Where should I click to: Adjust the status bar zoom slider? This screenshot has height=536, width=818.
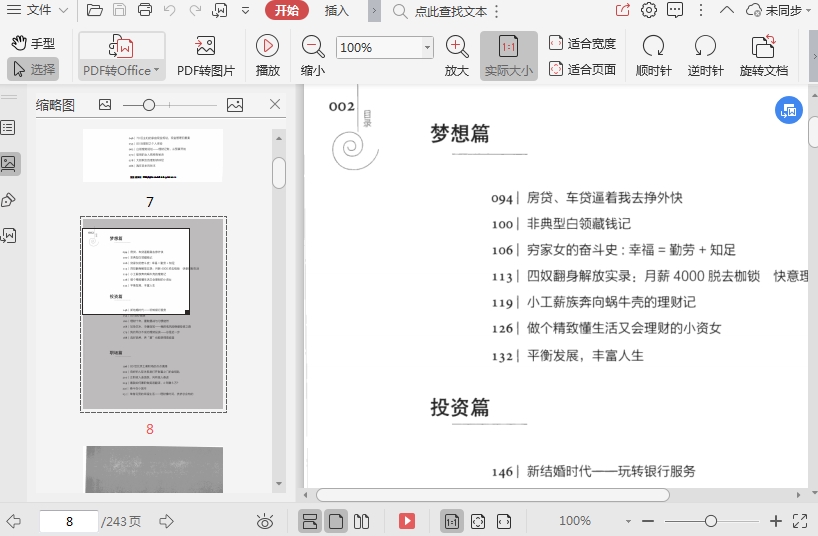pyautogui.click(x=711, y=521)
